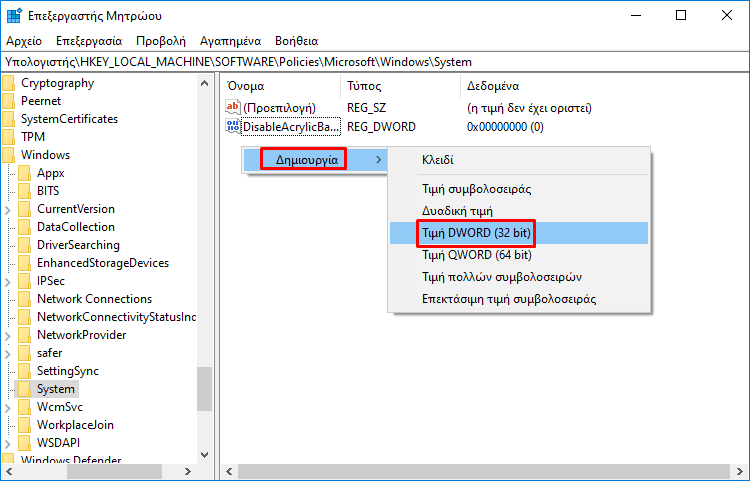This screenshot has height=481, width=750.
Task: Click the DisableAcrylicBa... DWORD value icon
Action: [x=233, y=127]
